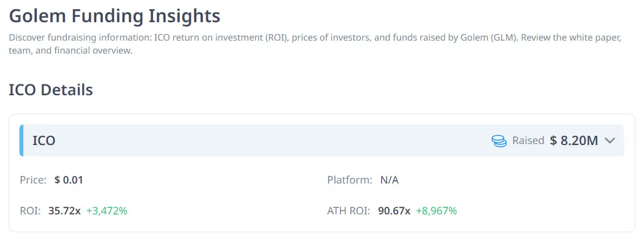Viewport: 644px width, 242px height.
Task: Click the green +8,967% percentage
Action: point(436,211)
